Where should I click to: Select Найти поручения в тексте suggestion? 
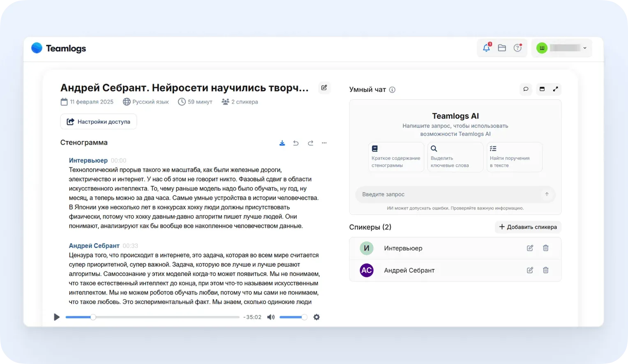pyautogui.click(x=515, y=157)
